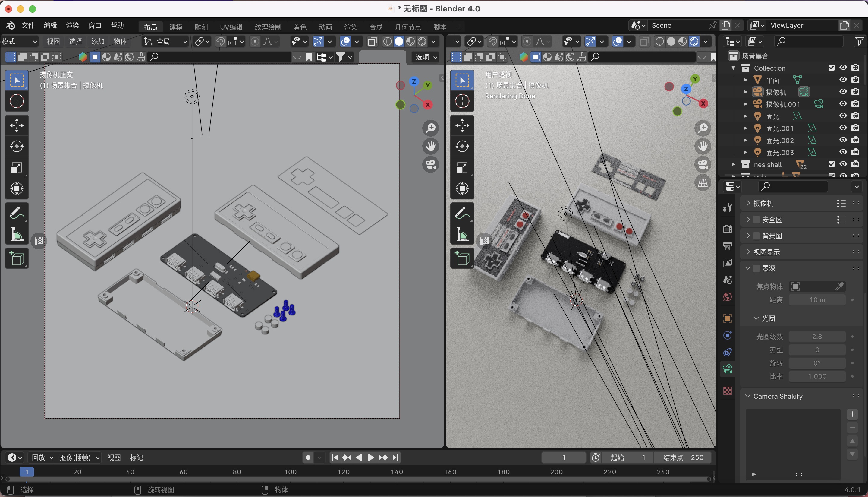Select the Scale tool in left viewport
This screenshot has height=497, width=868.
tap(17, 168)
